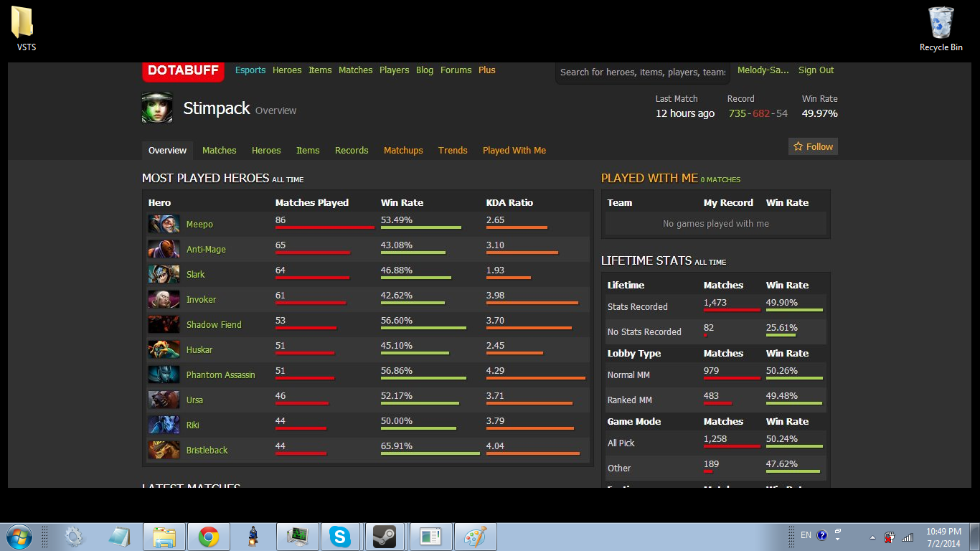
Task: Check the battery power tray icon
Action: click(x=890, y=537)
